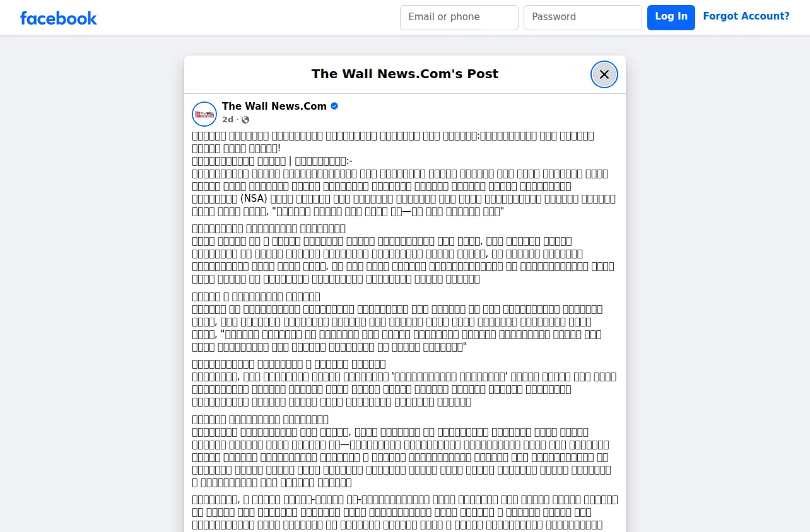The height and width of the screenshot is (532, 810).
Task: Open the Forgot Account? link
Action: (x=746, y=16)
